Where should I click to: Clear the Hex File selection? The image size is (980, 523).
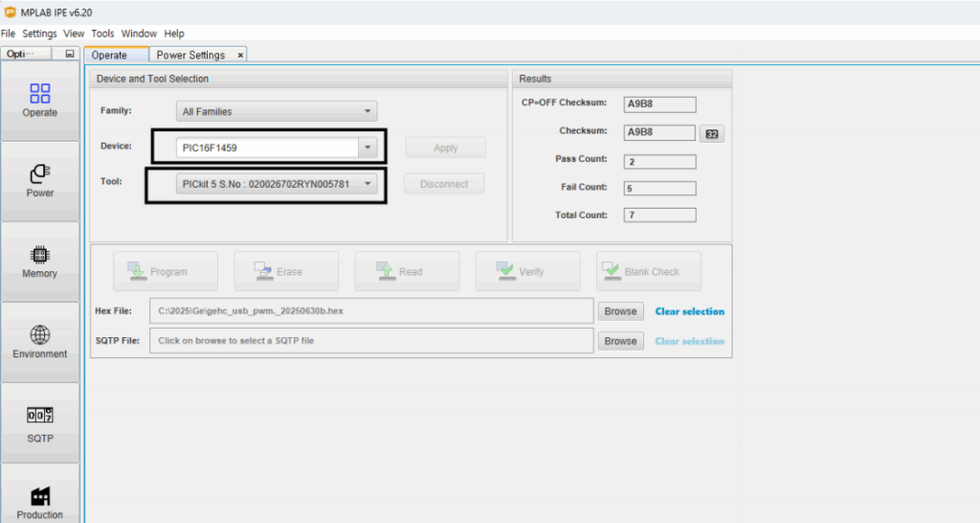click(689, 311)
